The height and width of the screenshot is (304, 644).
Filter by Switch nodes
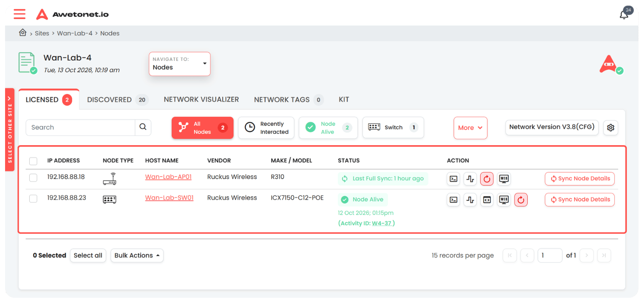pos(393,128)
